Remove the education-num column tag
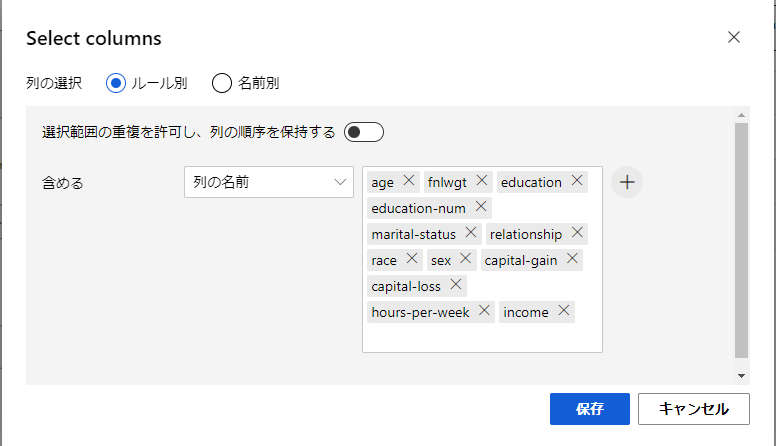The height and width of the screenshot is (446, 776). (x=480, y=207)
